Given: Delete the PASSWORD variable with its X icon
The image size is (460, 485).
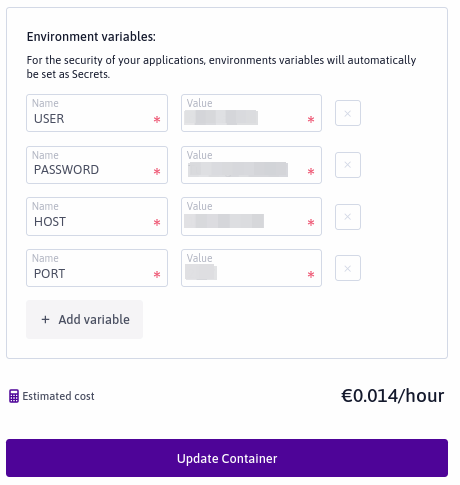Looking at the screenshot, I should [x=348, y=165].
